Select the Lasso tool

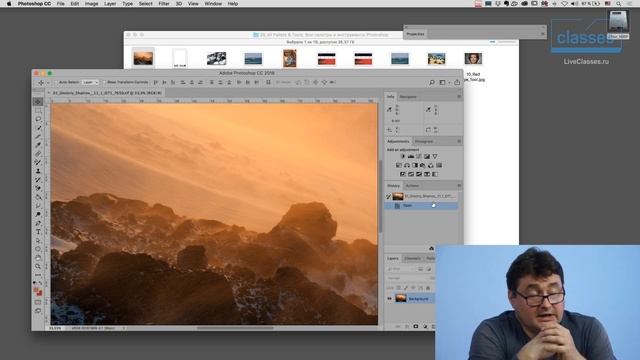[38, 119]
